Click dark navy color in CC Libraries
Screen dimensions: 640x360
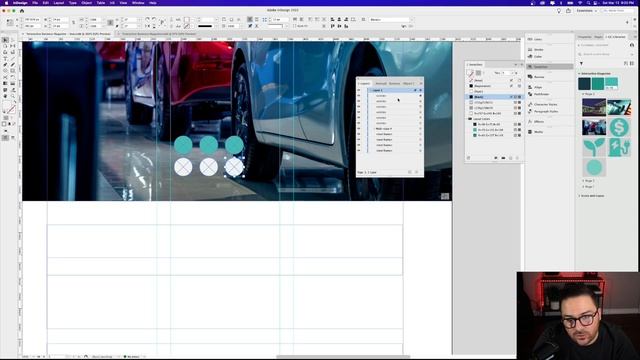pos(584,83)
